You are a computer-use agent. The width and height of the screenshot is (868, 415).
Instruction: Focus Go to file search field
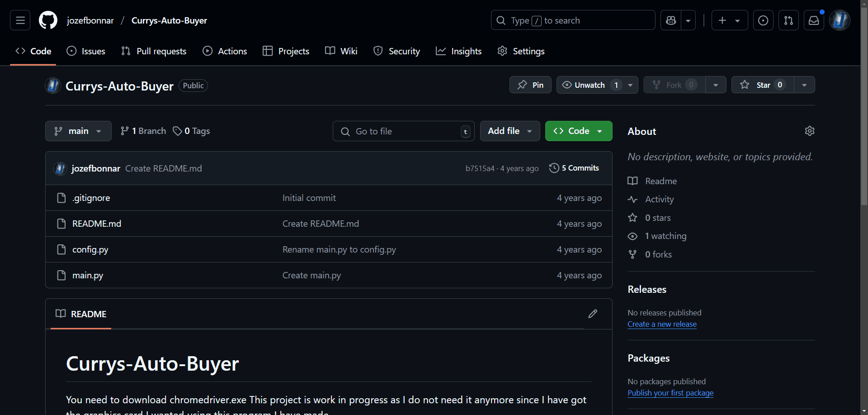(x=404, y=131)
